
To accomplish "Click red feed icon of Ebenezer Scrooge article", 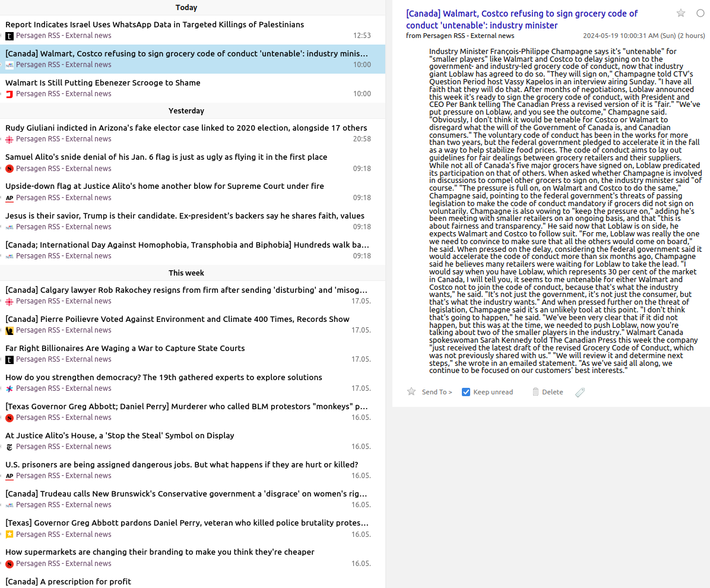I will click(9, 94).
